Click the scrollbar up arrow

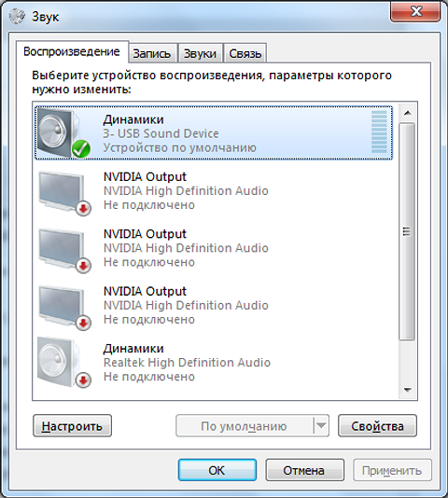coord(407,113)
